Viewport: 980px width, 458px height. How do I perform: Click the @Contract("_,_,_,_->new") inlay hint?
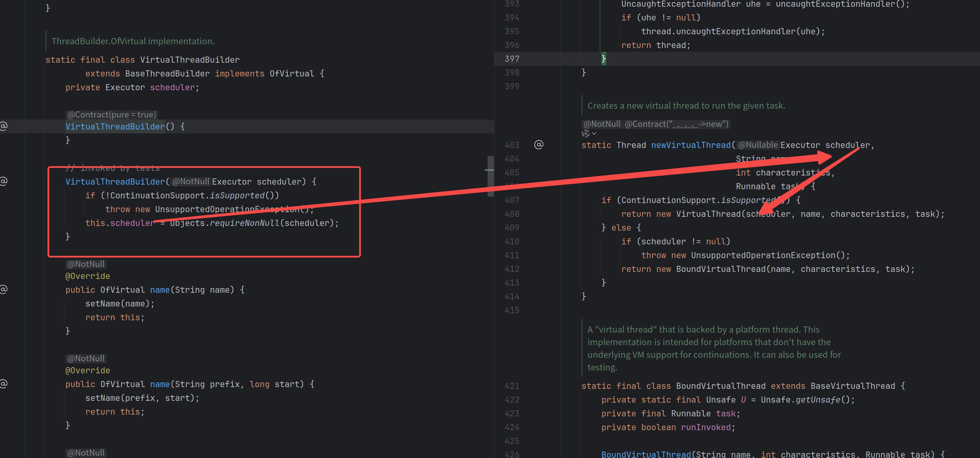click(x=676, y=124)
